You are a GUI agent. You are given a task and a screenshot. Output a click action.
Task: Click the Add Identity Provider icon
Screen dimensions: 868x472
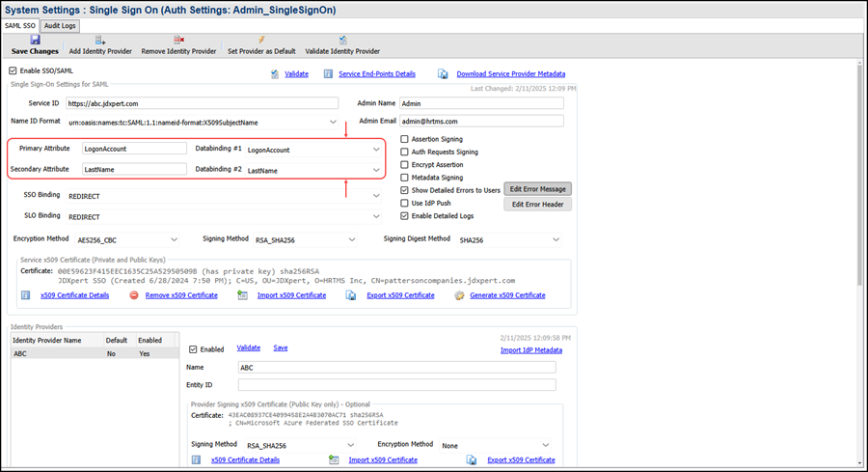point(100,40)
